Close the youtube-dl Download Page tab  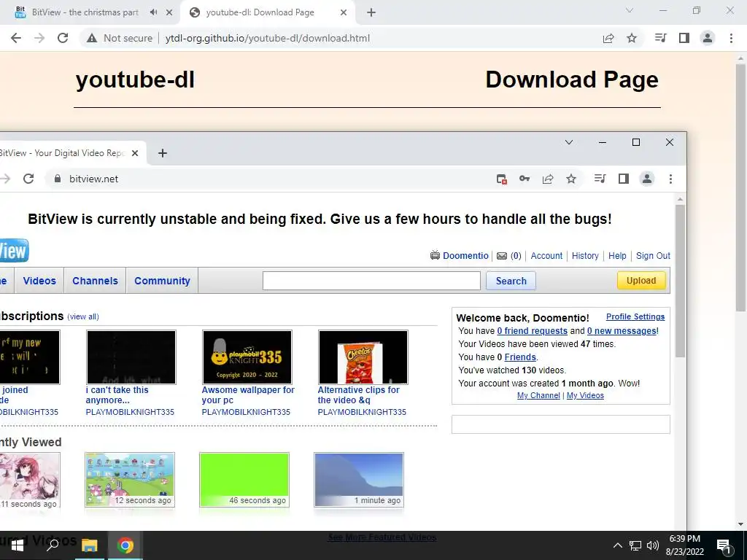344,12
